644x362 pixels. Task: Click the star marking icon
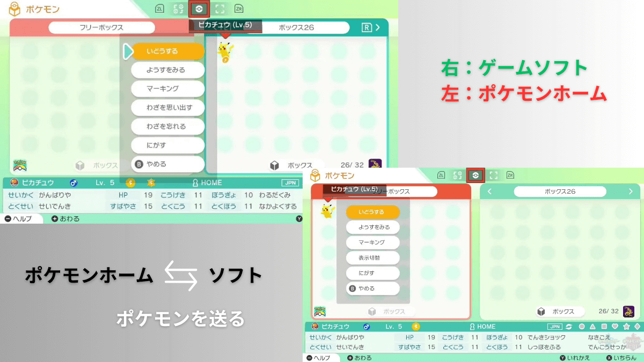pyautogui.click(x=626, y=327)
